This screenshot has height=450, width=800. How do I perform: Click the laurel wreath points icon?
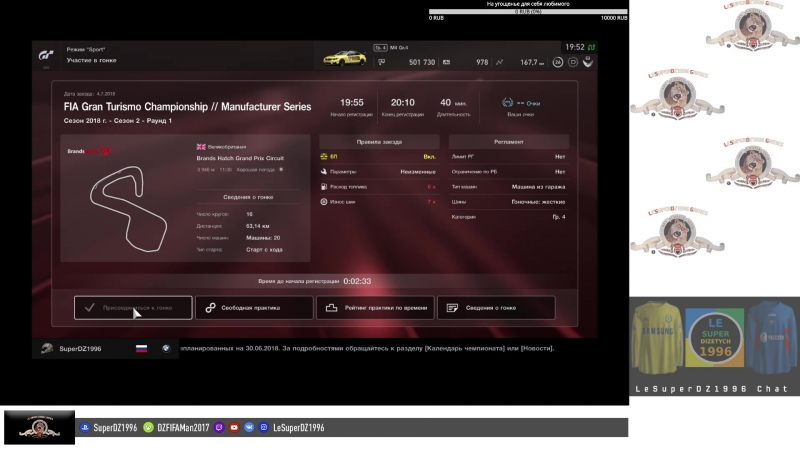tap(507, 103)
